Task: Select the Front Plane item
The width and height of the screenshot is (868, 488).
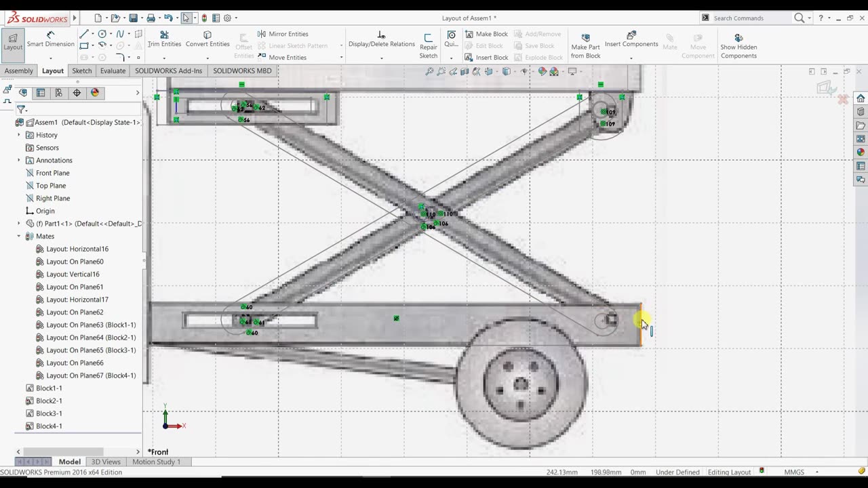Action: [x=47, y=173]
